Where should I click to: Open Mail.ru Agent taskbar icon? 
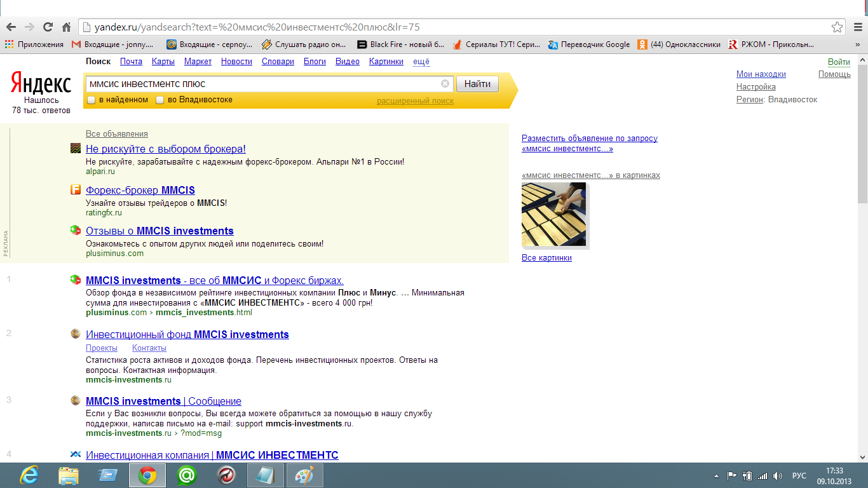click(x=187, y=475)
